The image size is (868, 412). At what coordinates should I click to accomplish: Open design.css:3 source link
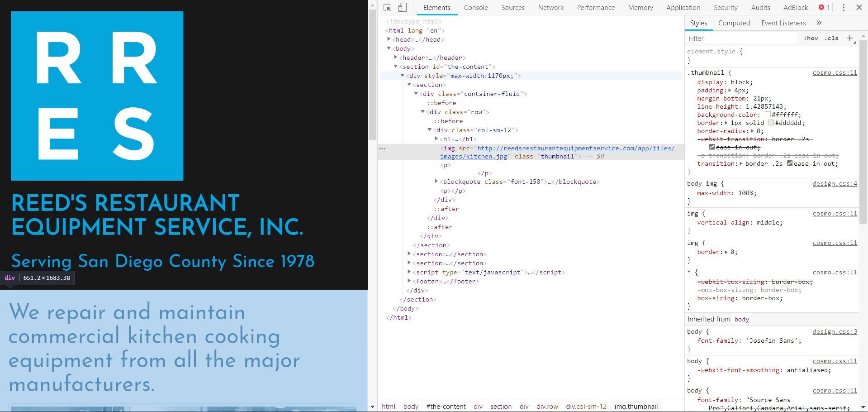(835, 331)
